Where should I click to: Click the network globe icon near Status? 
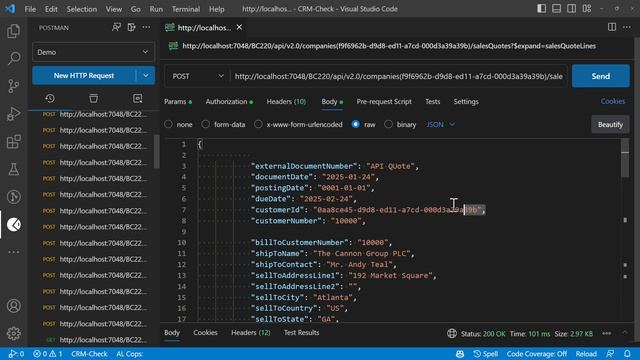(x=451, y=333)
